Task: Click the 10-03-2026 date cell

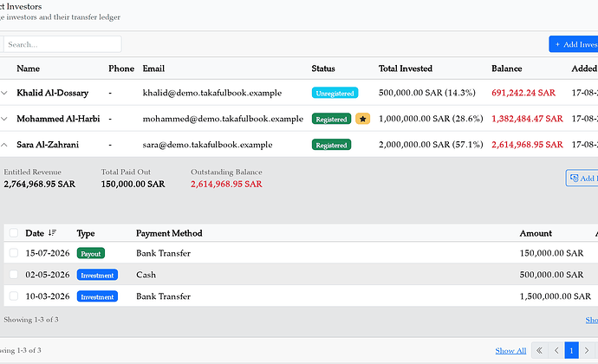Action: 48,296
